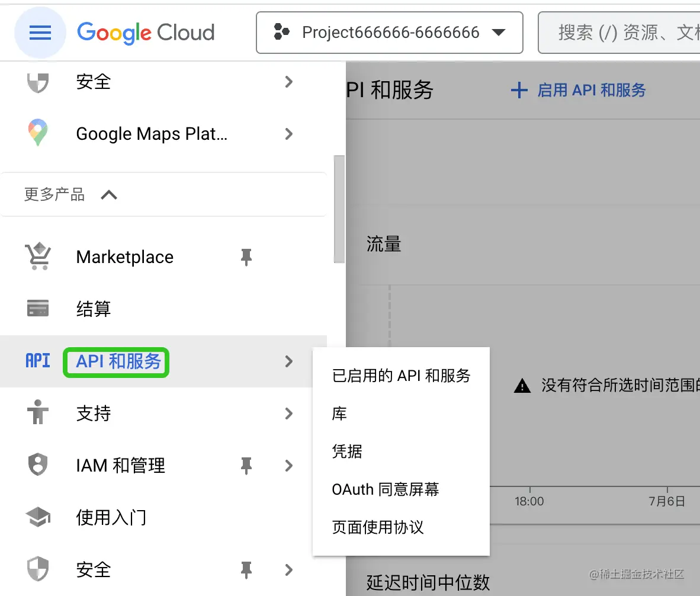Viewport: 700px width, 596px height.
Task: Select API 和服务 in the sidebar
Action: click(118, 361)
